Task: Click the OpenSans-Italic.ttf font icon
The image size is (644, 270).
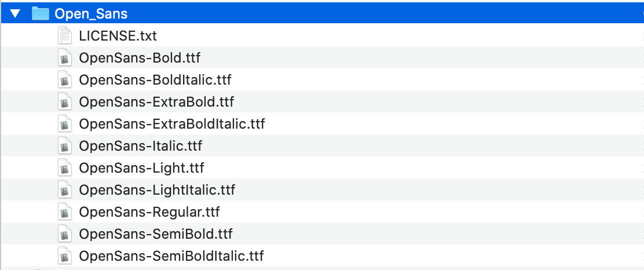Action: coord(65,146)
